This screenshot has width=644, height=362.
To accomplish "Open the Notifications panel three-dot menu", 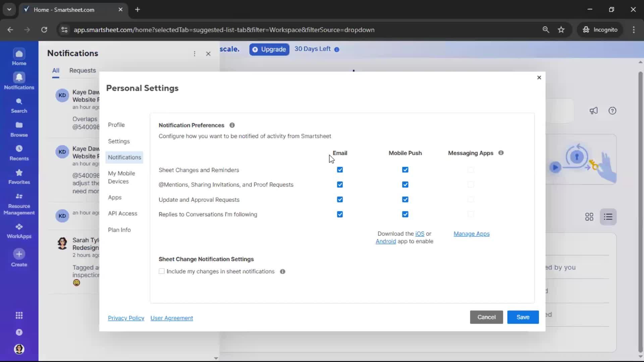I will tap(195, 54).
